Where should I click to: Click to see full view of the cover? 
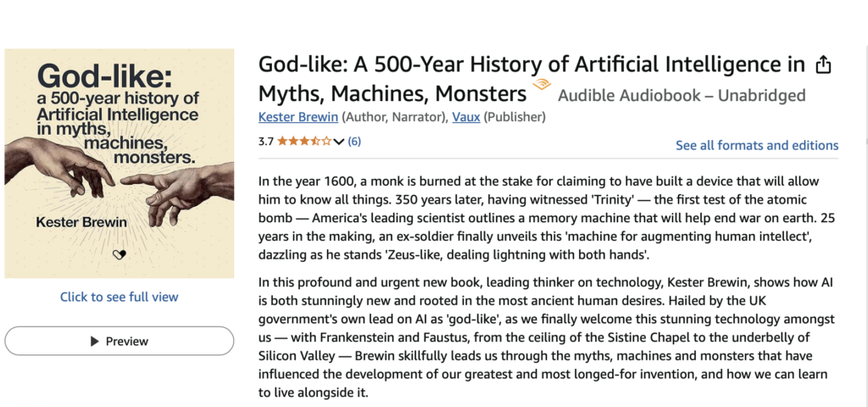(119, 297)
